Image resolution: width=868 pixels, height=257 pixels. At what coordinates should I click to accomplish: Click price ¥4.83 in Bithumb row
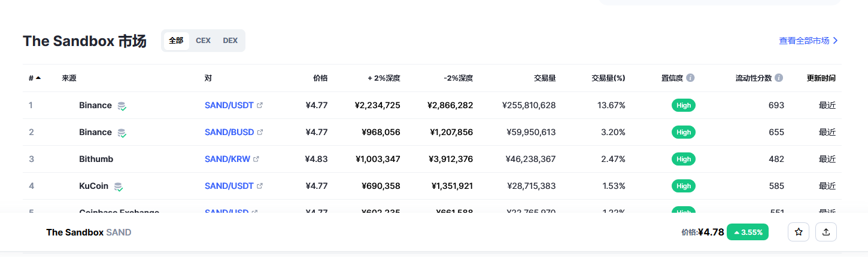(x=316, y=159)
